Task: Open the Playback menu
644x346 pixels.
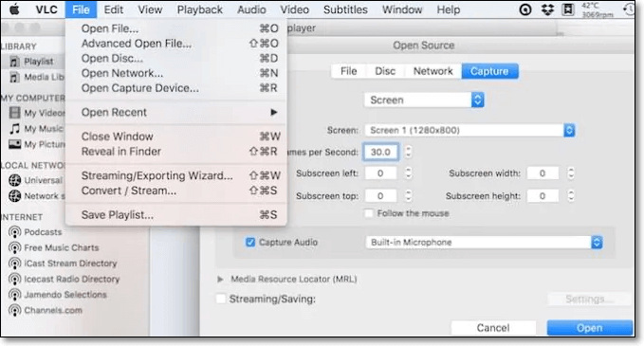Action: pos(199,9)
